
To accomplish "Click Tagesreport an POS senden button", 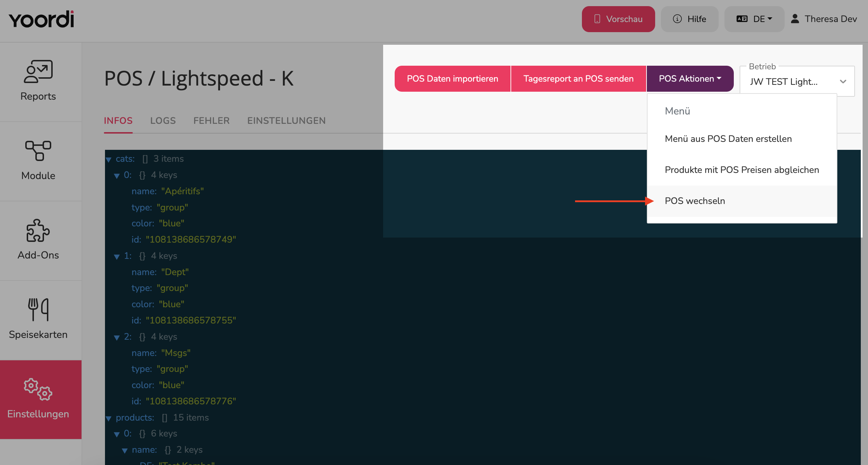I will [x=578, y=79].
